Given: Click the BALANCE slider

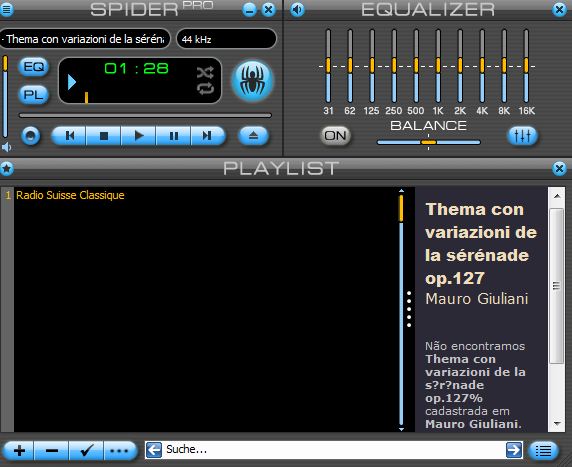Looking at the screenshot, I should [x=429, y=142].
